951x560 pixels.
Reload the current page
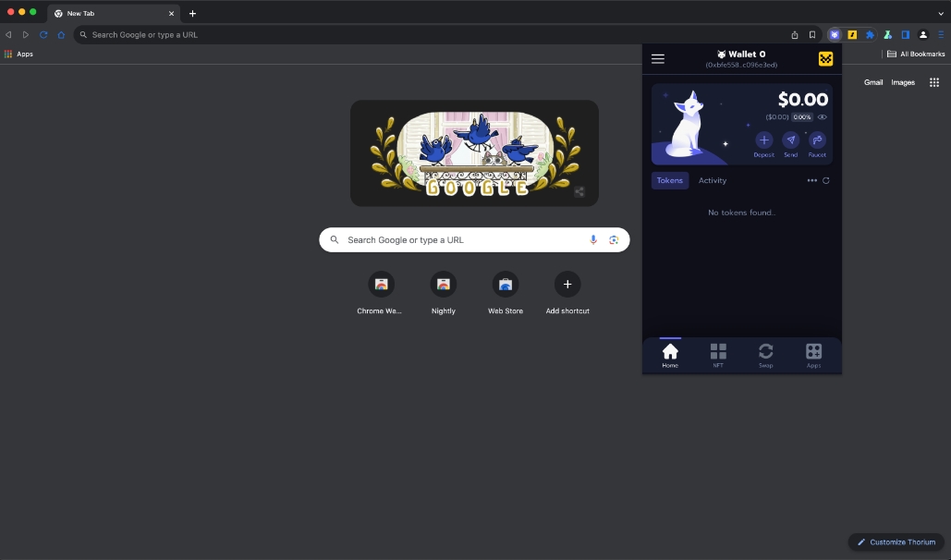[x=43, y=34]
